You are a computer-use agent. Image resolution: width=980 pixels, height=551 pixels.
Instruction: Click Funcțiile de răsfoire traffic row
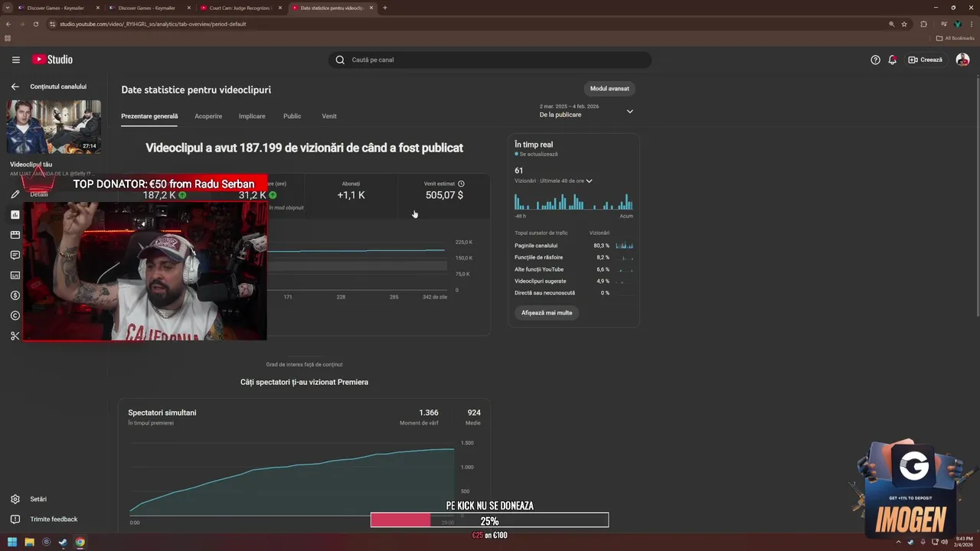(x=574, y=258)
